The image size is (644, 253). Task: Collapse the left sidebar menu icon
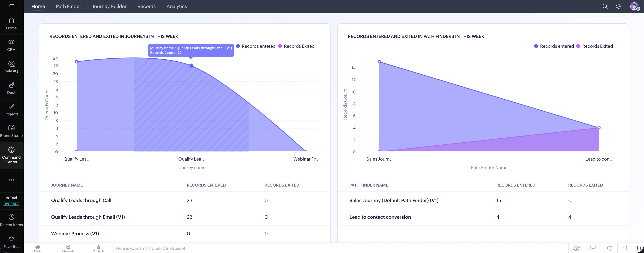(x=11, y=6)
